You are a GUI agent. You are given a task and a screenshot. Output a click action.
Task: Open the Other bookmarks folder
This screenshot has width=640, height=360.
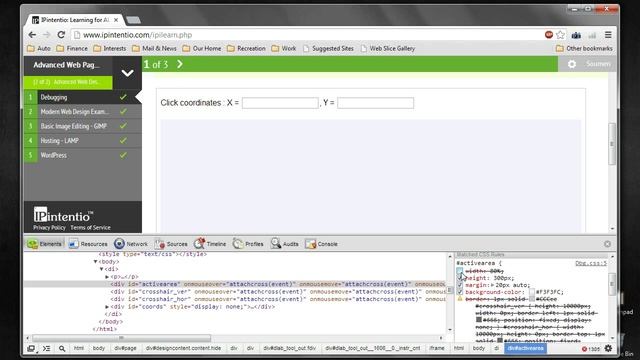(584, 48)
